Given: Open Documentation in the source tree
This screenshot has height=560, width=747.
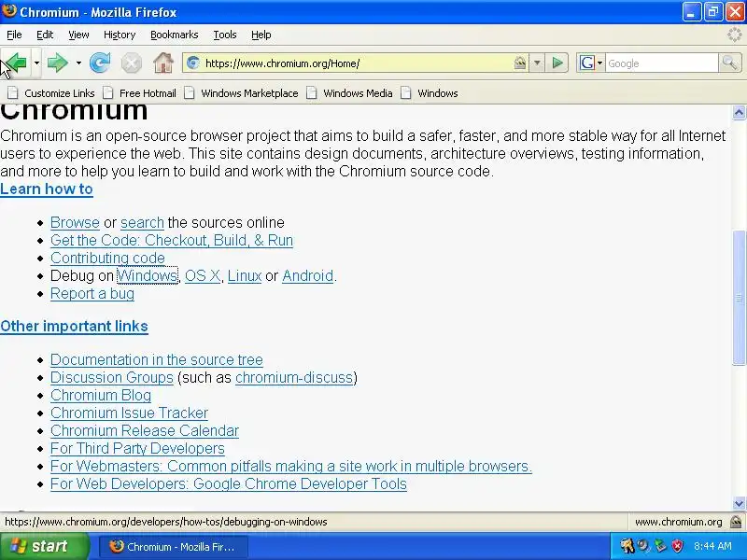Looking at the screenshot, I should click(157, 359).
